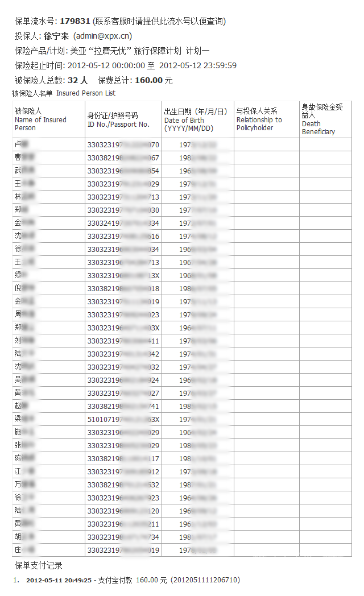Image resolution: width=364 pixels, height=596 pixels.
Task: Select the "Relationship to Policyholder" column header
Action: click(x=259, y=119)
